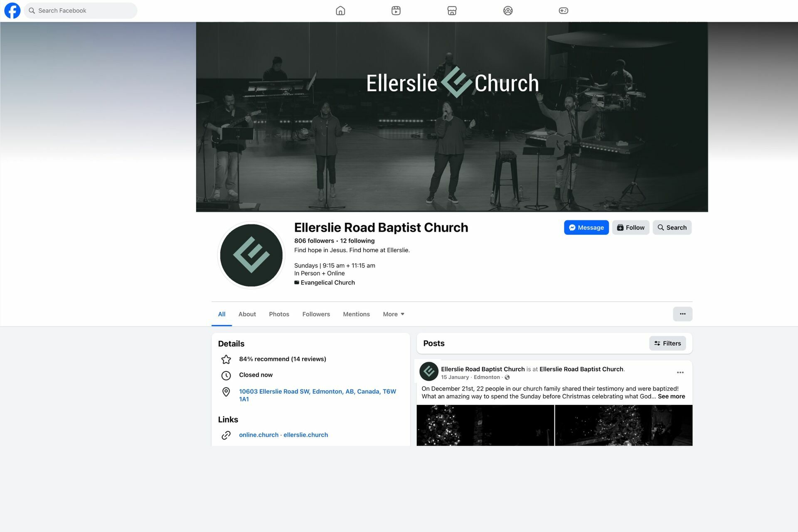Open the left Christmas tree post photo
The width and height of the screenshot is (798, 532).
click(x=485, y=425)
